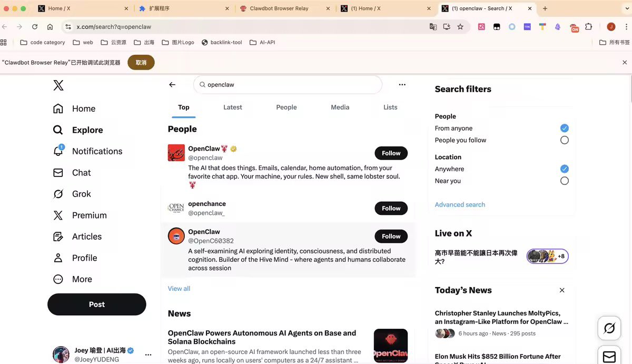
Task: Open Chat in the sidebar
Action: (x=72, y=173)
